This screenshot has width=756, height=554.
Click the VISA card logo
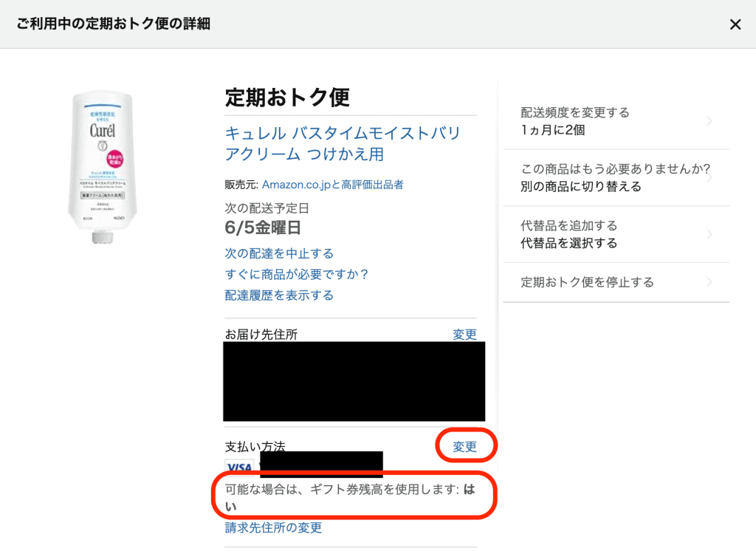(239, 467)
